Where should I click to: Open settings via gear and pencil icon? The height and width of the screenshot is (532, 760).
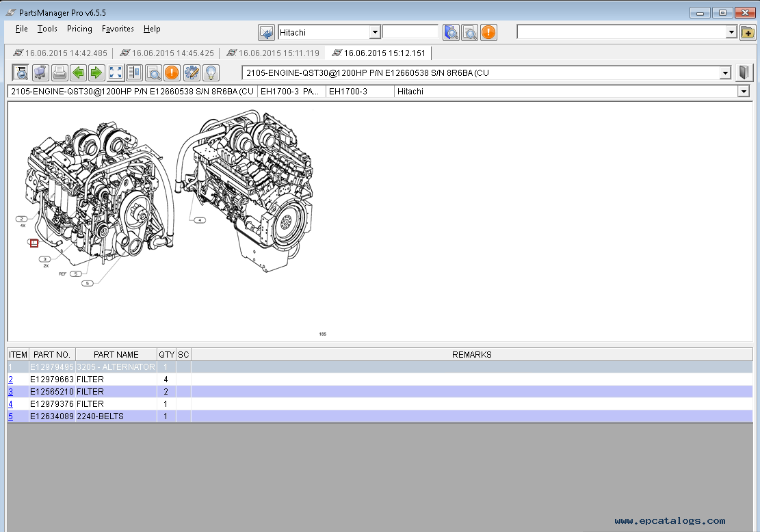pyautogui.click(x=192, y=72)
